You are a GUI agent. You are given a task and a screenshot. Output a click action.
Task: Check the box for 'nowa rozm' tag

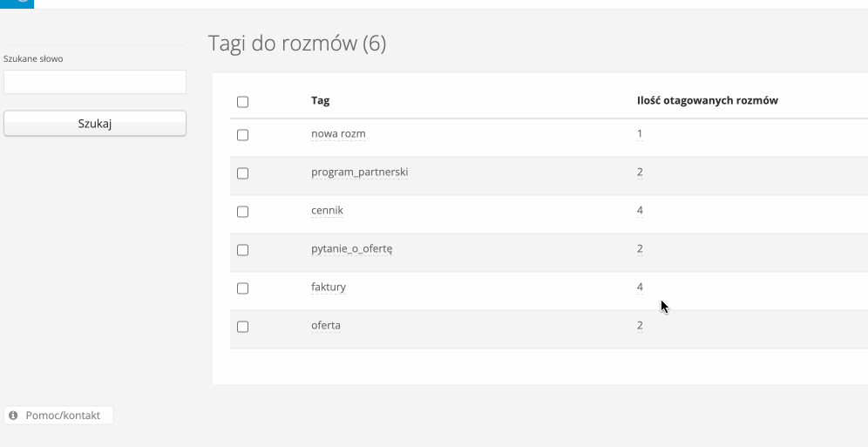tap(243, 135)
